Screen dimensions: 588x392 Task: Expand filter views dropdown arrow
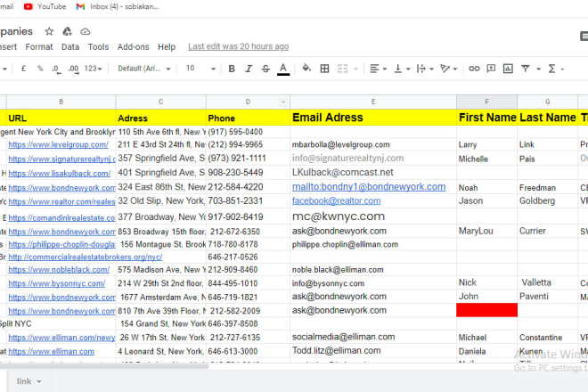(538, 69)
